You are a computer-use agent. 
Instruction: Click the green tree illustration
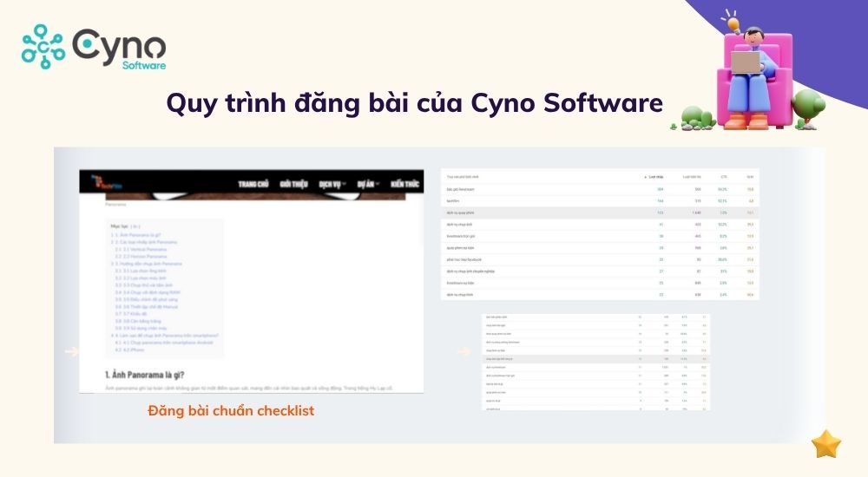[x=807, y=107]
